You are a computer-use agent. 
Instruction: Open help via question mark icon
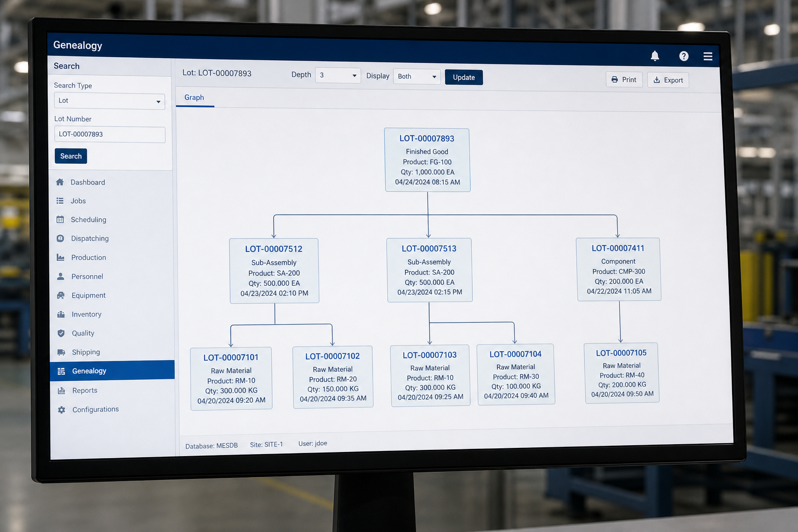[x=684, y=56]
